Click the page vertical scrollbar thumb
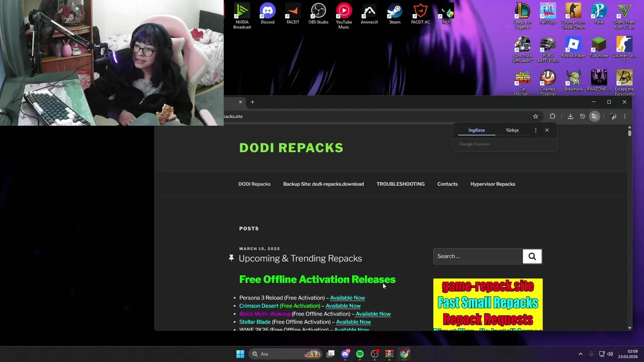This screenshot has height=362, width=644. pos(629,133)
